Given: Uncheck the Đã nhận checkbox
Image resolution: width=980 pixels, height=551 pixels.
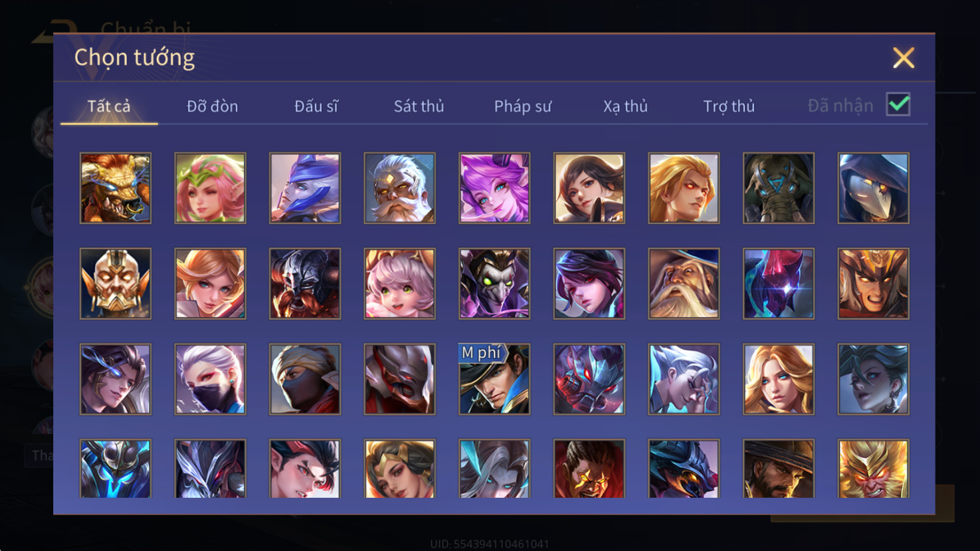Looking at the screenshot, I should point(898,105).
